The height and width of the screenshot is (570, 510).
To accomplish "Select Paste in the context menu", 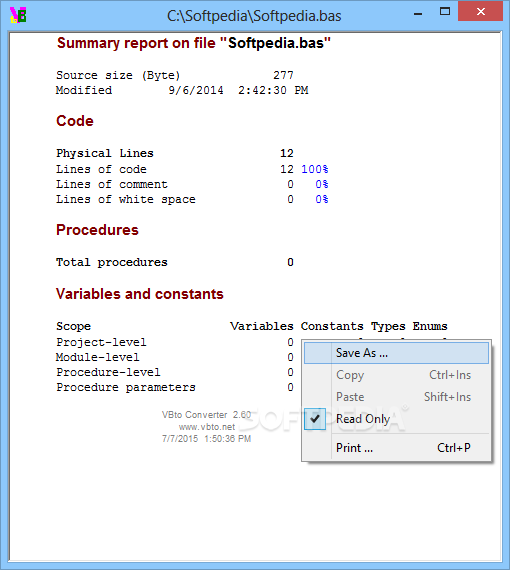I will pyautogui.click(x=396, y=397).
